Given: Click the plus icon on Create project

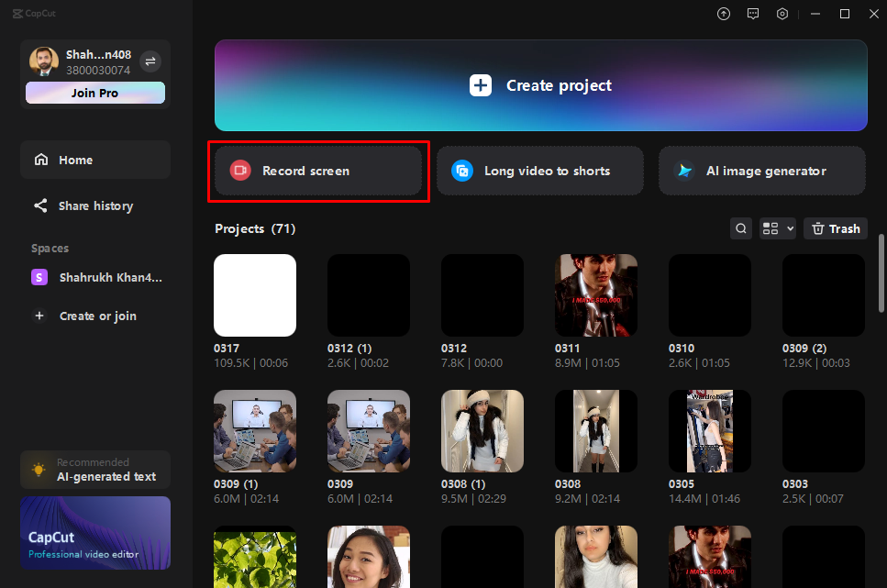Looking at the screenshot, I should coord(481,85).
